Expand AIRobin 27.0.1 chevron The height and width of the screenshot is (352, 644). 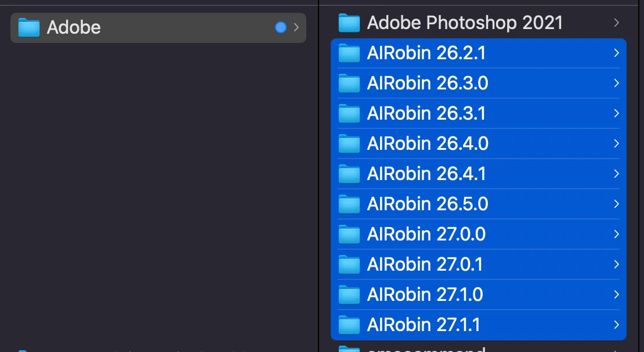[617, 264]
